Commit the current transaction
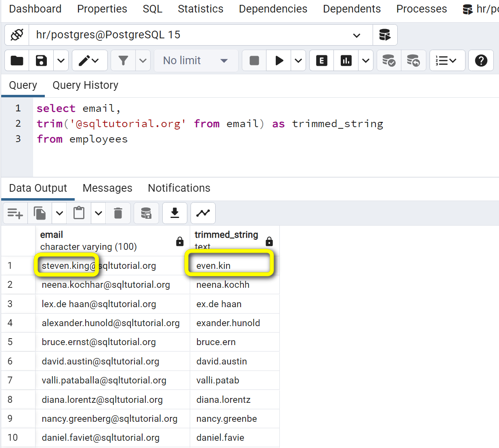499x448 pixels. [x=389, y=60]
